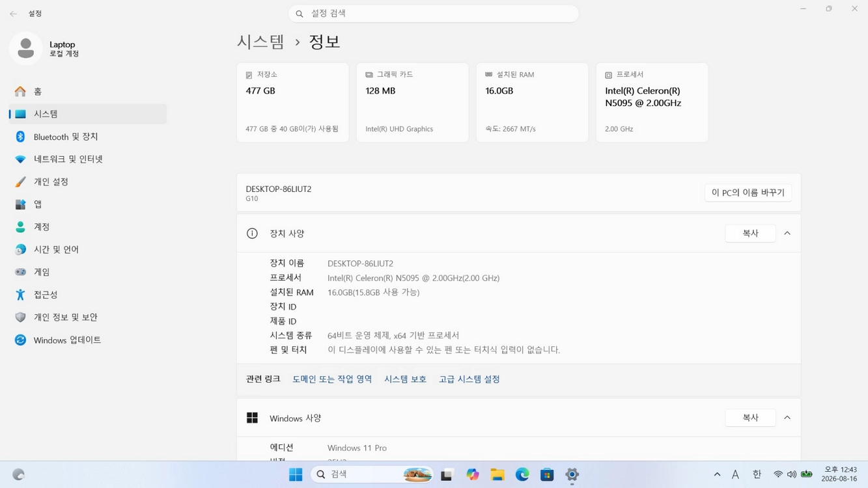Viewport: 868px width, 488px height.
Task: Open Bluetooth 및 장치 settings
Action: tap(88, 137)
